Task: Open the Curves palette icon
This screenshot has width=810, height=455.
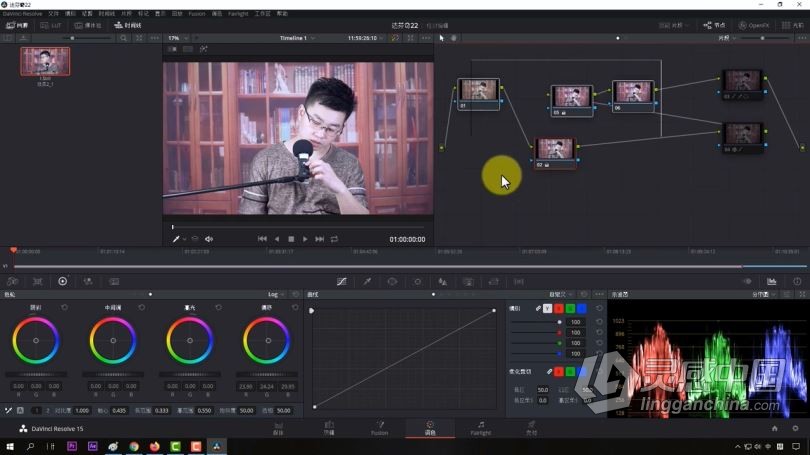Action: pyautogui.click(x=341, y=281)
